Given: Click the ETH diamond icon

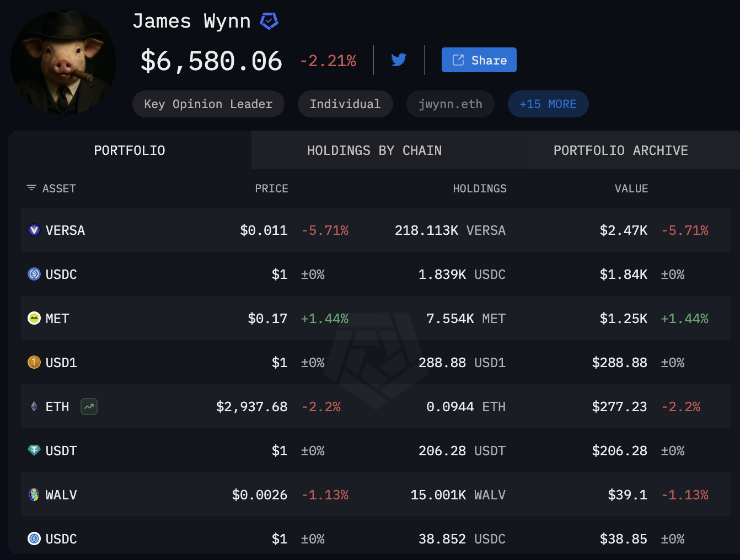Looking at the screenshot, I should [34, 406].
